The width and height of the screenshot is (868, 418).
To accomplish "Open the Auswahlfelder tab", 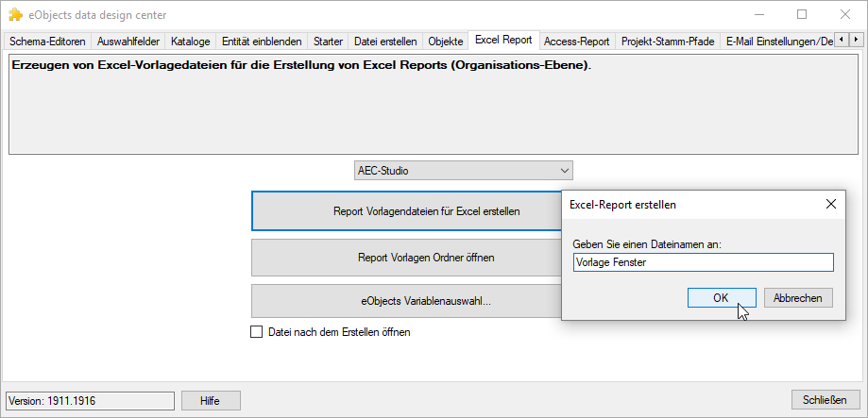I will pyautogui.click(x=128, y=42).
